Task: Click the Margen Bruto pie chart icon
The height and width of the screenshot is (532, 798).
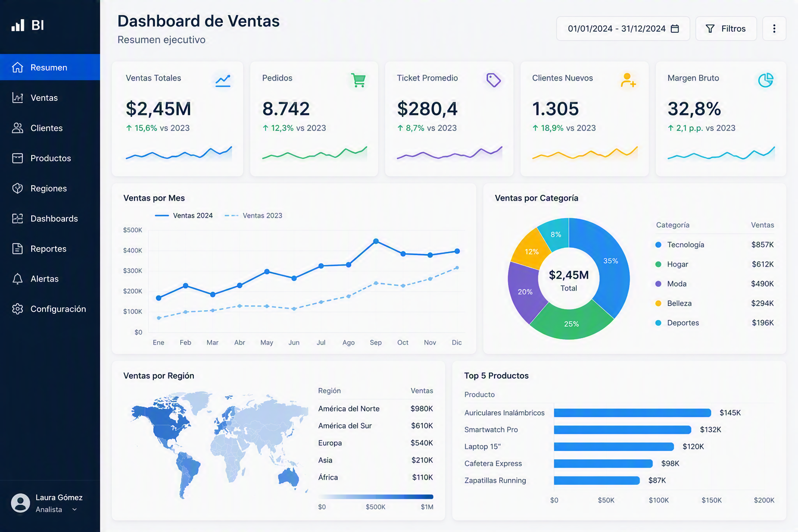Action: (x=765, y=80)
